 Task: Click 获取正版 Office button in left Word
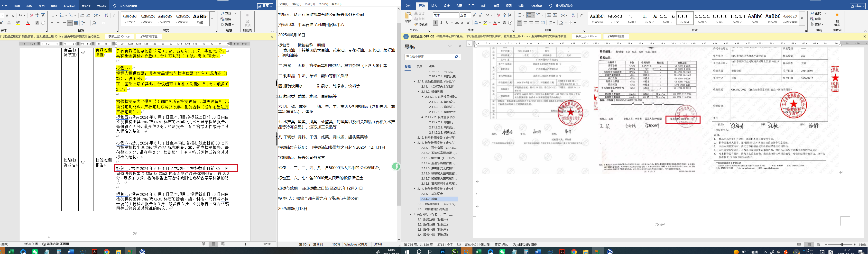119,36
